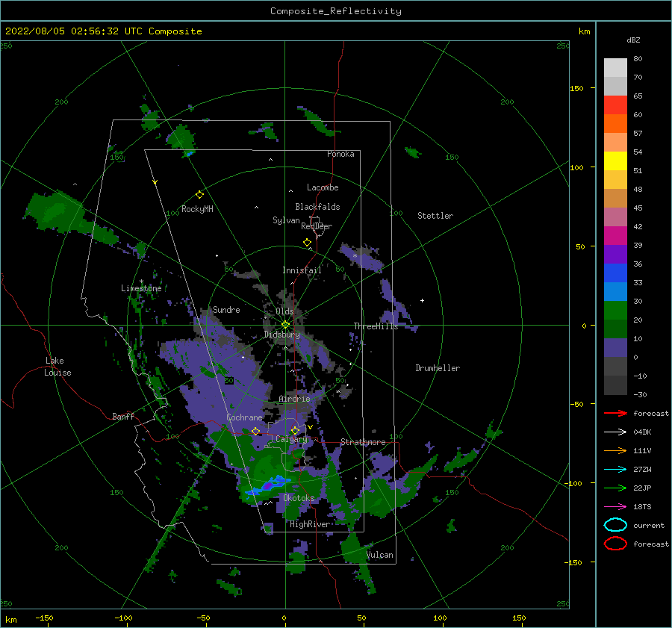The height and width of the screenshot is (628, 672).
Task: Click the Calgary city label
Action: (291, 439)
